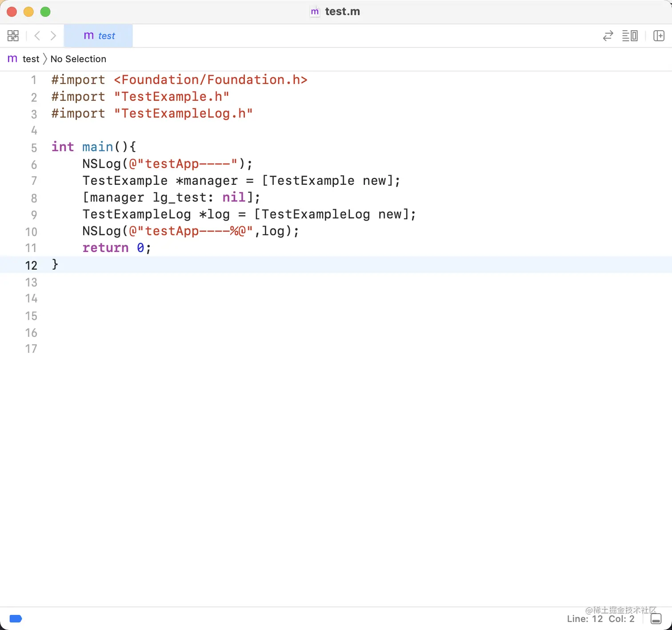Viewport: 672px width, 630px height.
Task: Click the blue tag indicator in the bottom bar
Action: click(x=16, y=618)
